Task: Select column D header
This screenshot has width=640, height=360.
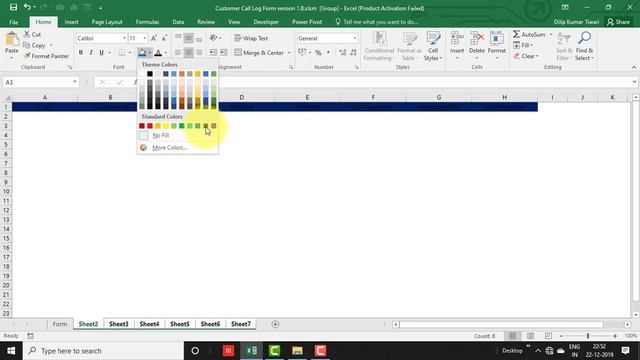Action: point(242,97)
